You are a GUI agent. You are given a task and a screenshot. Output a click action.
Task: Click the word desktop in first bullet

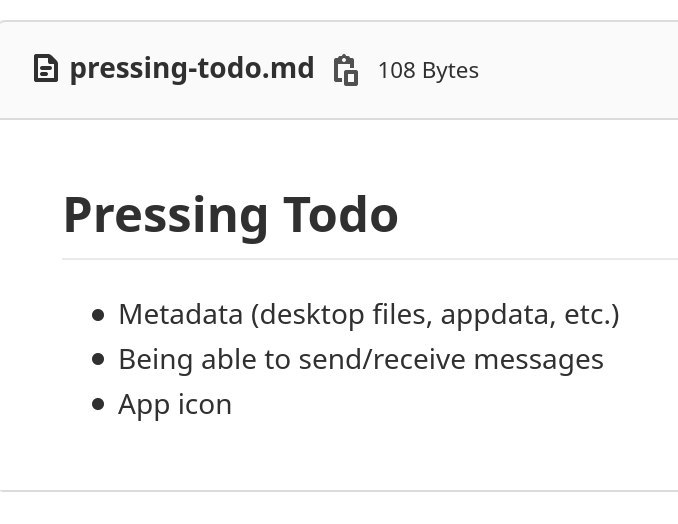click(x=312, y=316)
